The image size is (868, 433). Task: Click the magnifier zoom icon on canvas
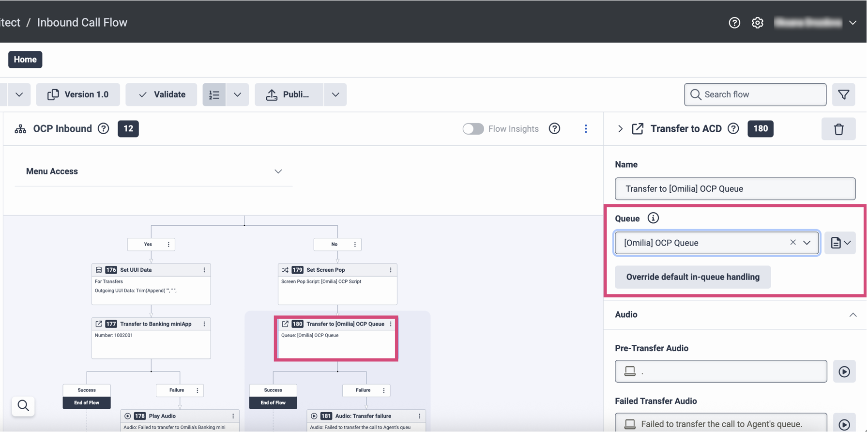point(23,405)
